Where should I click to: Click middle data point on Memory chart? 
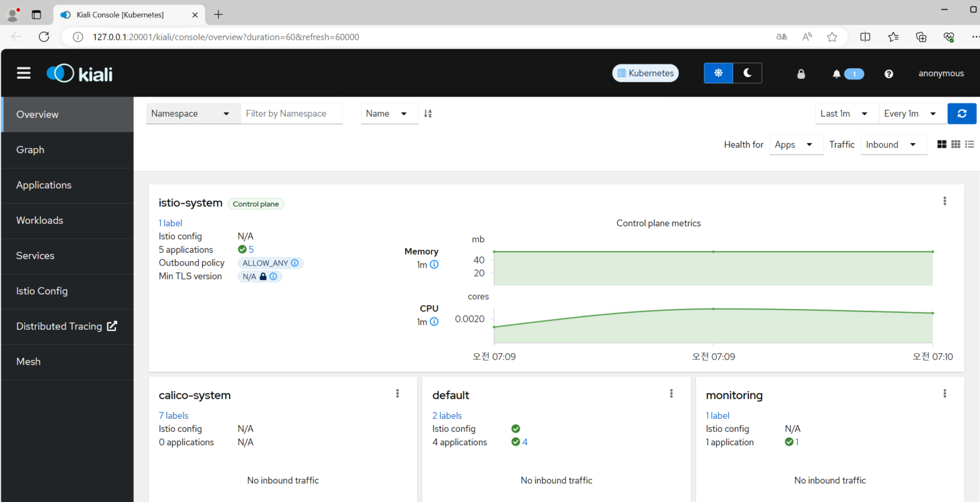713,252
